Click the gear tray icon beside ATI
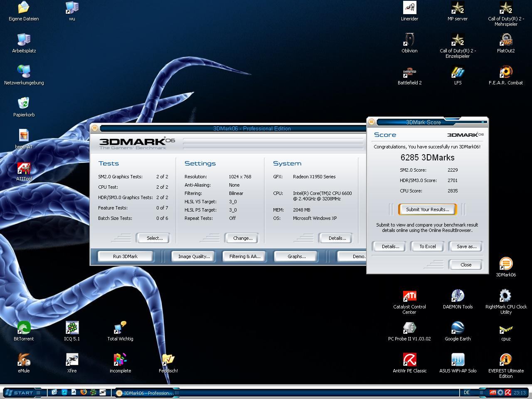The width and height of the screenshot is (532, 399). (x=500, y=392)
